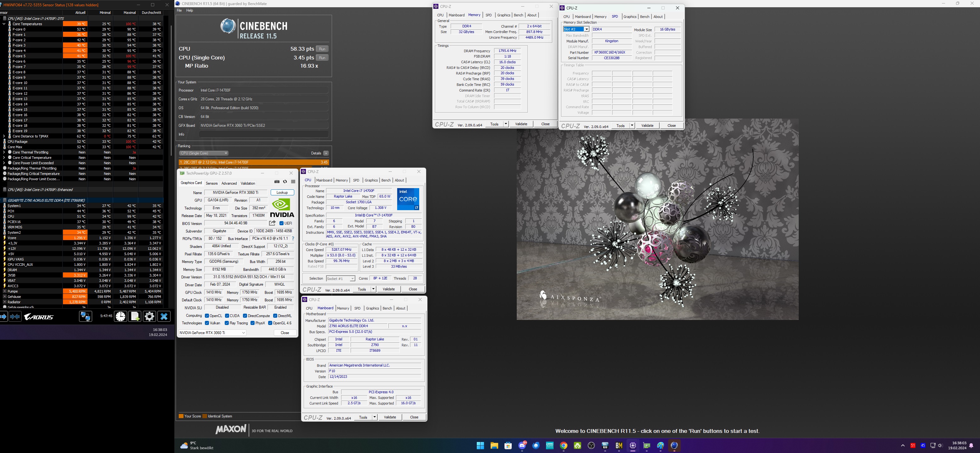The image size is (980, 453).
Task: Open Google Chrome from the taskbar
Action: (x=563, y=445)
